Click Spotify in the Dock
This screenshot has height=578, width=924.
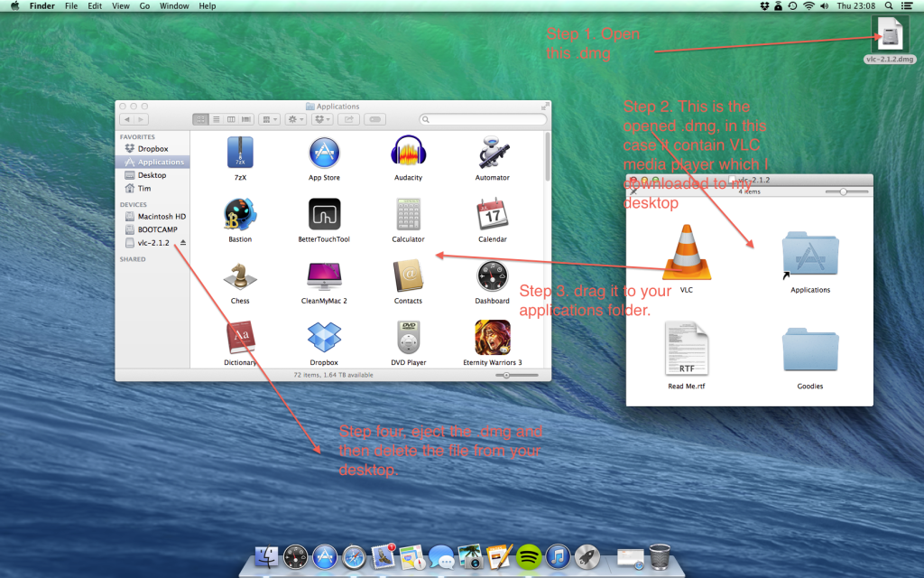[529, 556]
